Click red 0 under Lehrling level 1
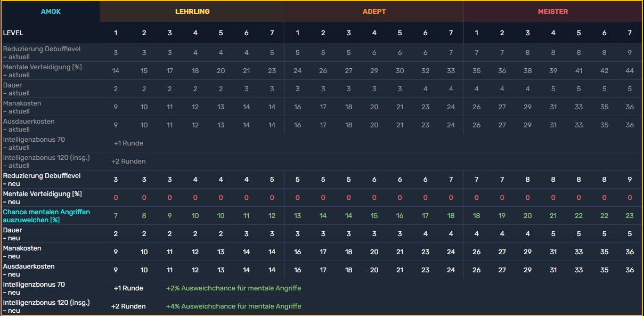Viewport: 644px width, 316px height. 116,197
